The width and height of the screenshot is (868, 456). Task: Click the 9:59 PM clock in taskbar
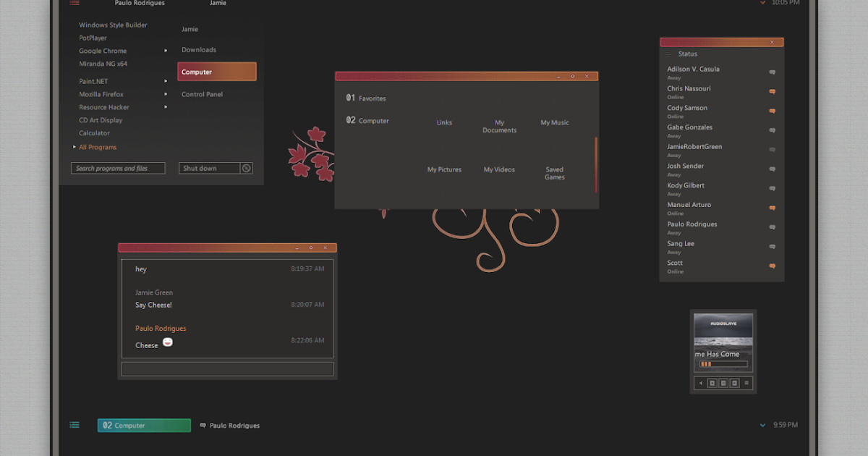click(786, 425)
